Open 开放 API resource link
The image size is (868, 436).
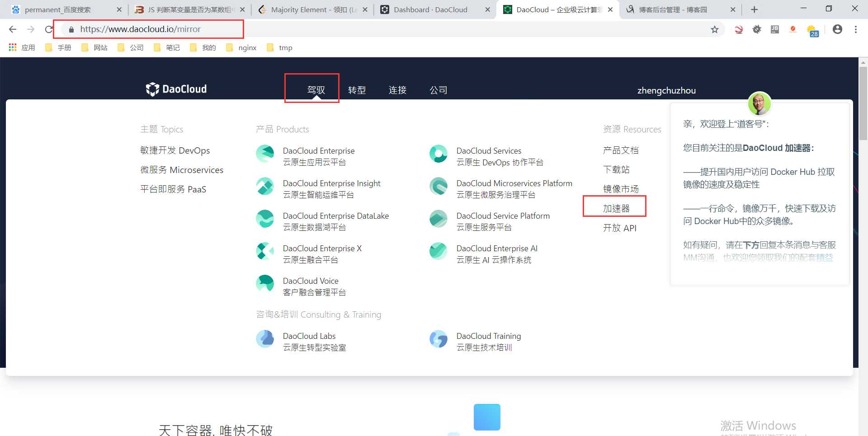tap(619, 228)
